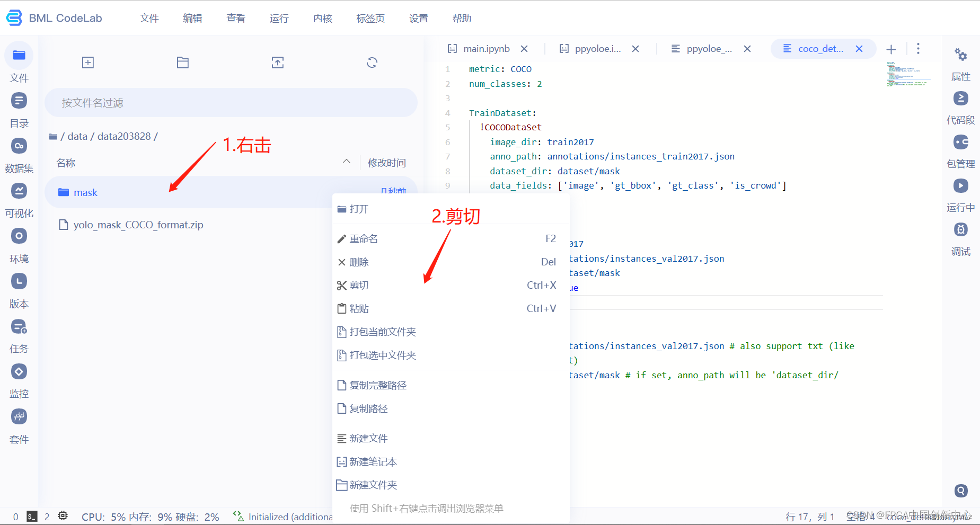
Task: Open the 运行 menu in the menu bar
Action: pyautogui.click(x=279, y=19)
